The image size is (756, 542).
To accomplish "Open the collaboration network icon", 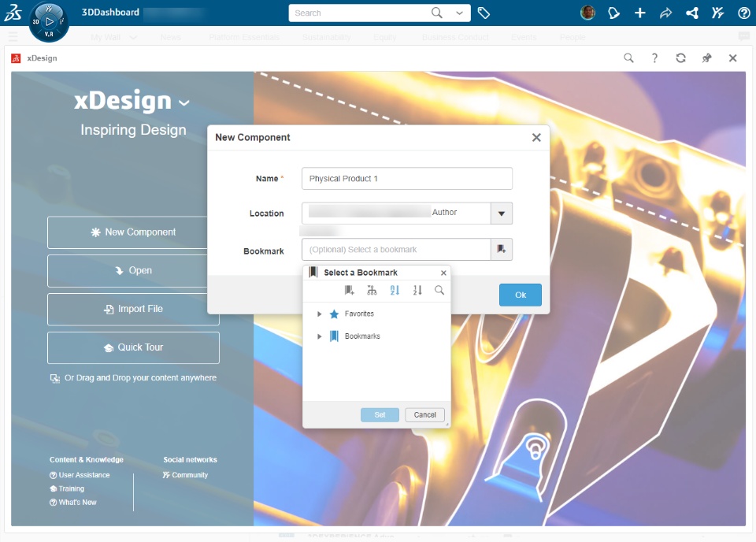I will pos(692,13).
